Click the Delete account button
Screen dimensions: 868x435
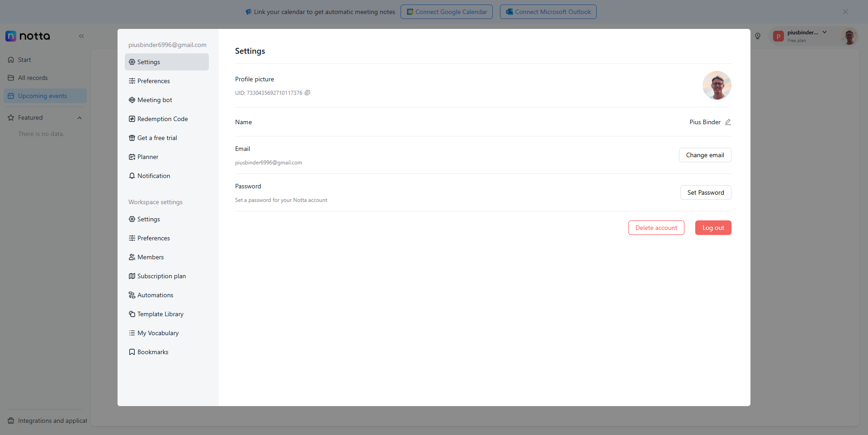[656, 228]
